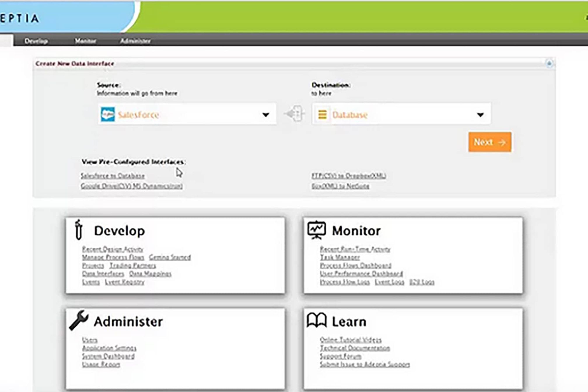Click the Learn open book icon
Screen dimensions: 588x392
click(316, 320)
